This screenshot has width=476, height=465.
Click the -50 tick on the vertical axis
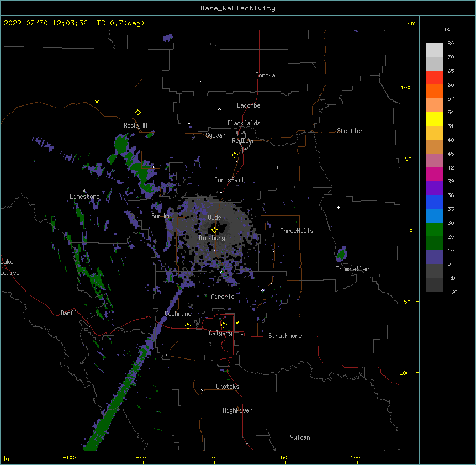pos(405,302)
